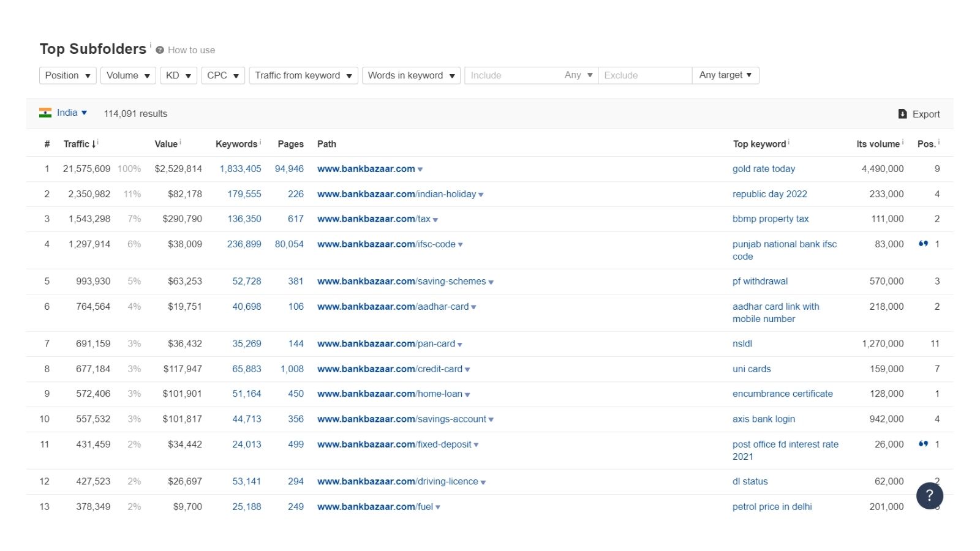
Task: Expand menu arrow for credit-card path
Action: pos(467,370)
